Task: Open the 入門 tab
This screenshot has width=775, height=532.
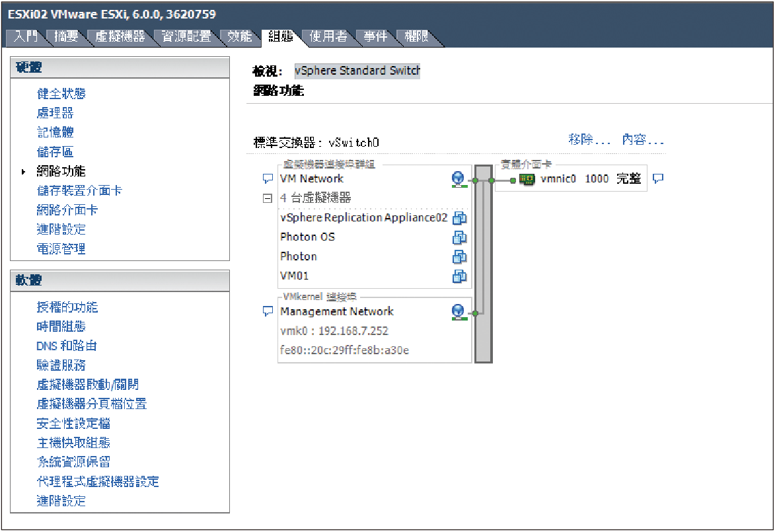Action: point(26,36)
